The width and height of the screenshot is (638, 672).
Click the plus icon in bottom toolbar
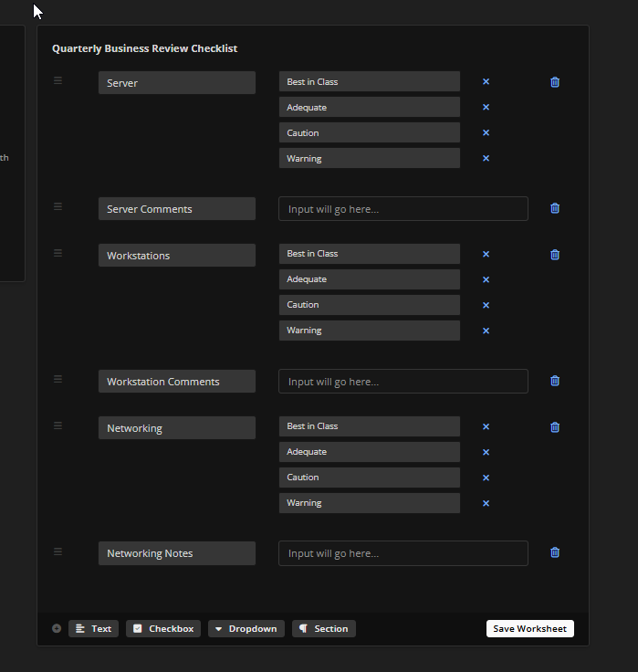coord(57,628)
